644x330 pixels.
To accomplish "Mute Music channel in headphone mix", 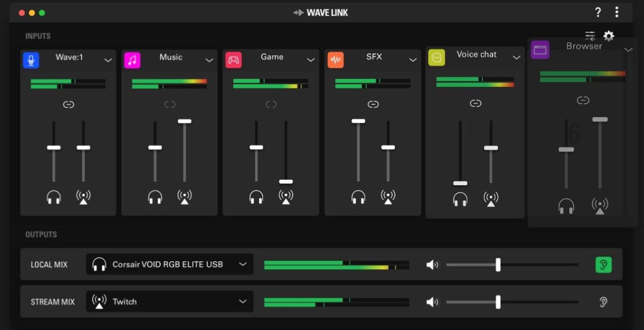I will point(155,197).
